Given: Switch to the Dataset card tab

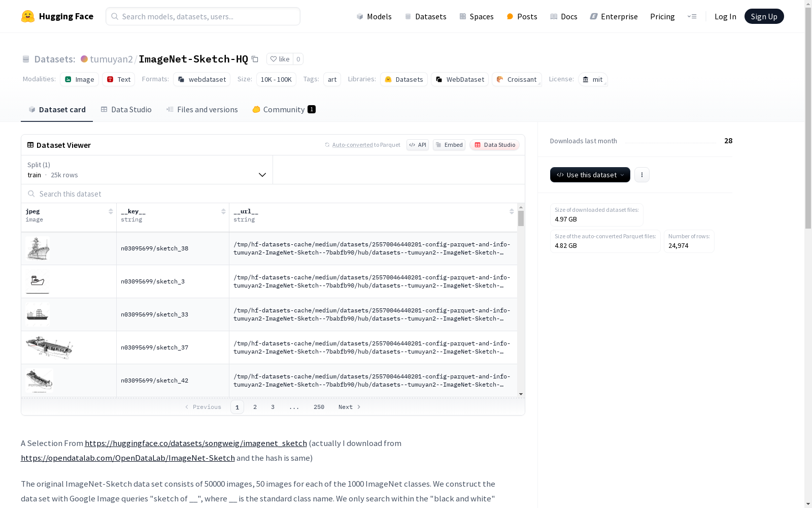Looking at the screenshot, I should point(57,110).
